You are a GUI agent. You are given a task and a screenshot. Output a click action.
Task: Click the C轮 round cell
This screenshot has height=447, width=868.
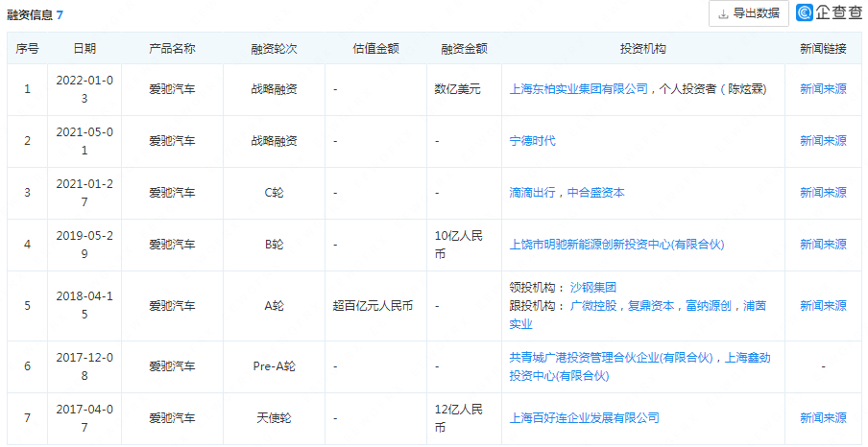tap(274, 193)
